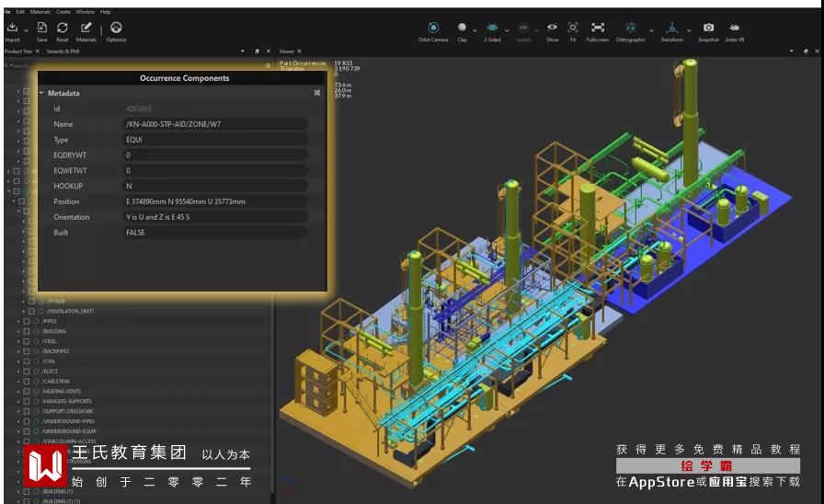Toggle the 2-Sided rendering icon
Image resolution: width=824 pixels, height=504 pixels.
click(x=492, y=28)
